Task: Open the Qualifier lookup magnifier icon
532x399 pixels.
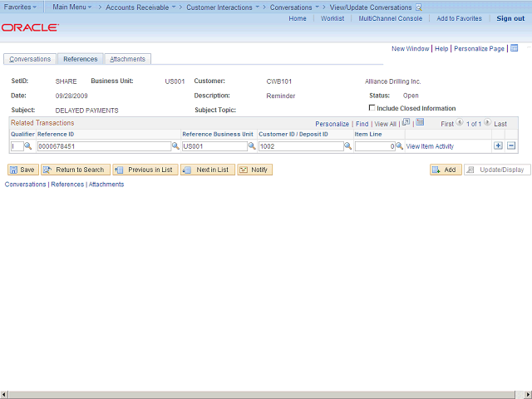Action: point(27,146)
